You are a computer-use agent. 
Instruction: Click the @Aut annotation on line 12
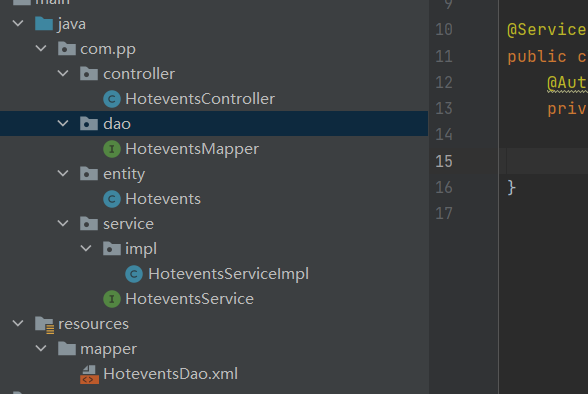tap(567, 83)
